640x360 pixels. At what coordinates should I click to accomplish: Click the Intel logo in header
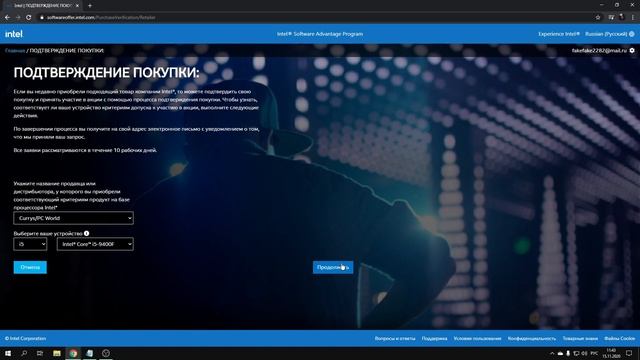[x=14, y=34]
